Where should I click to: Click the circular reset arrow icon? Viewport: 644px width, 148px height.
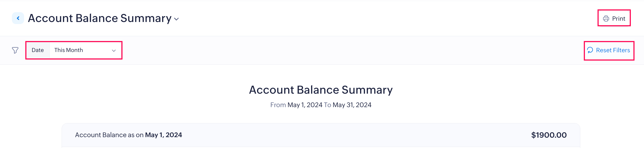point(590,50)
